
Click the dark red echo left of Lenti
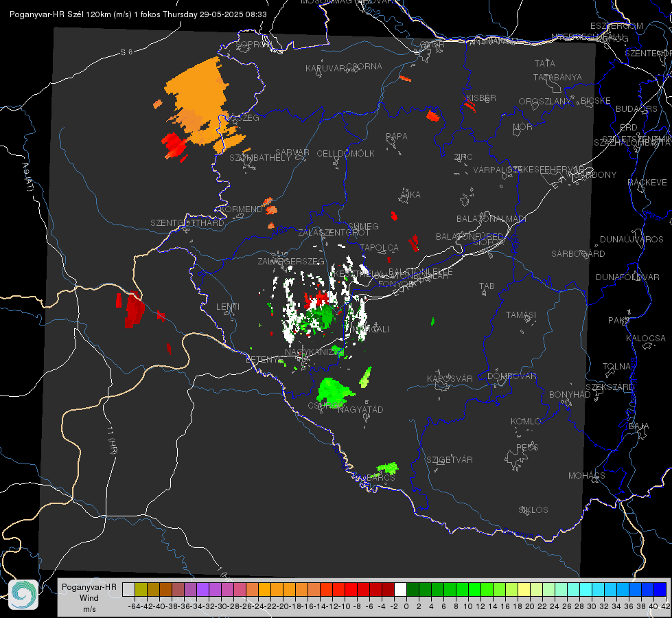(134, 309)
